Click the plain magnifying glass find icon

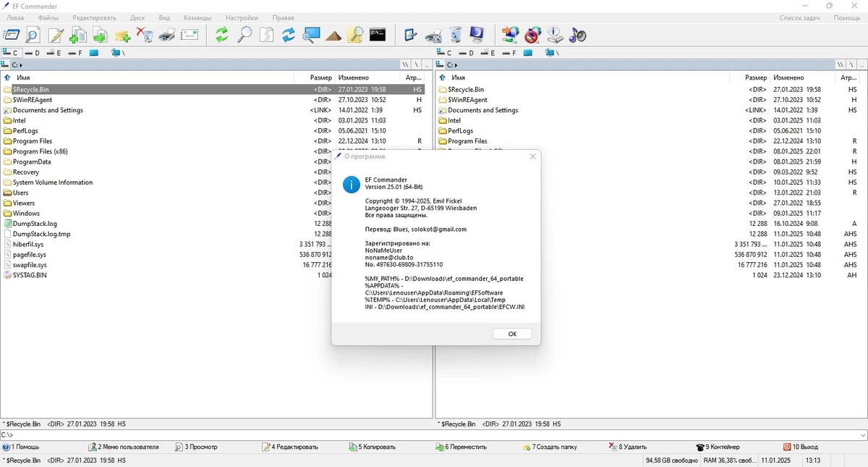coord(244,34)
